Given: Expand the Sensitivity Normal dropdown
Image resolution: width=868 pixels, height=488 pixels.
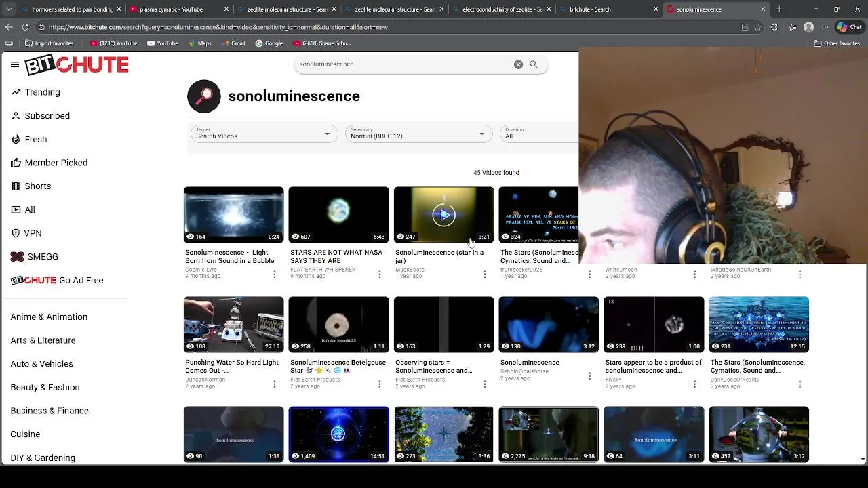Looking at the screenshot, I should 418,134.
